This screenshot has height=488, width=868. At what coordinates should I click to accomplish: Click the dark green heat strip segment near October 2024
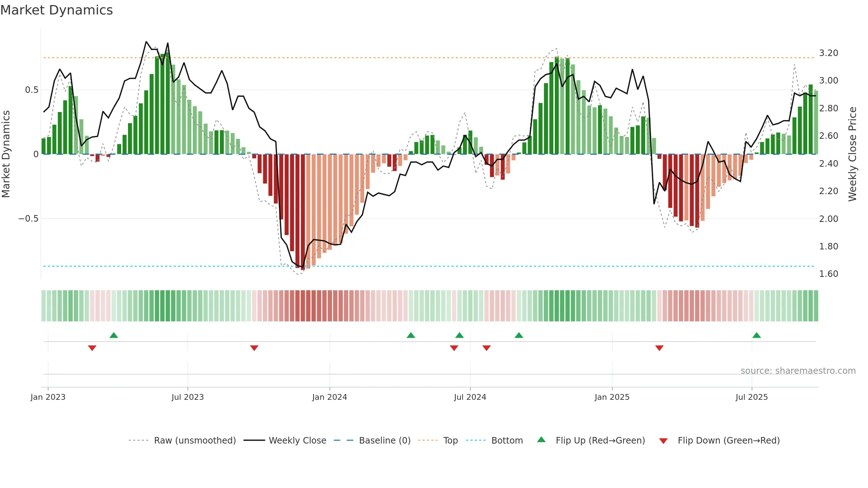click(x=557, y=306)
